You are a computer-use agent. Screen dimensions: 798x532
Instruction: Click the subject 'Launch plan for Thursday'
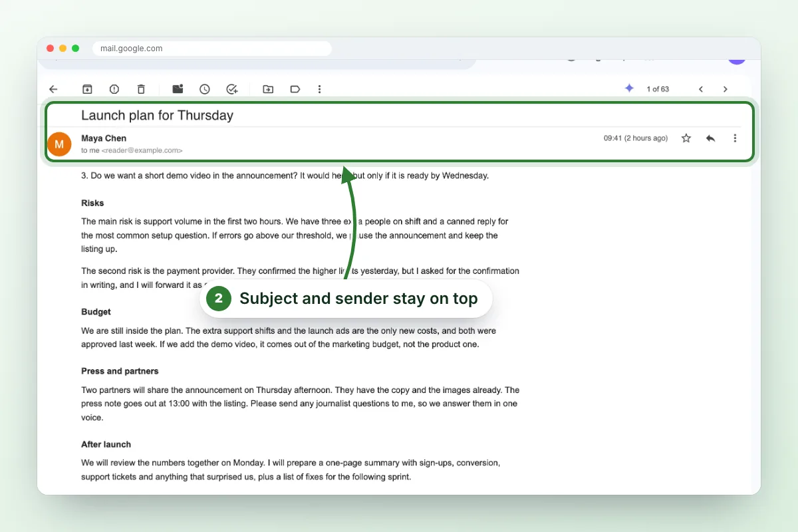tap(157, 115)
